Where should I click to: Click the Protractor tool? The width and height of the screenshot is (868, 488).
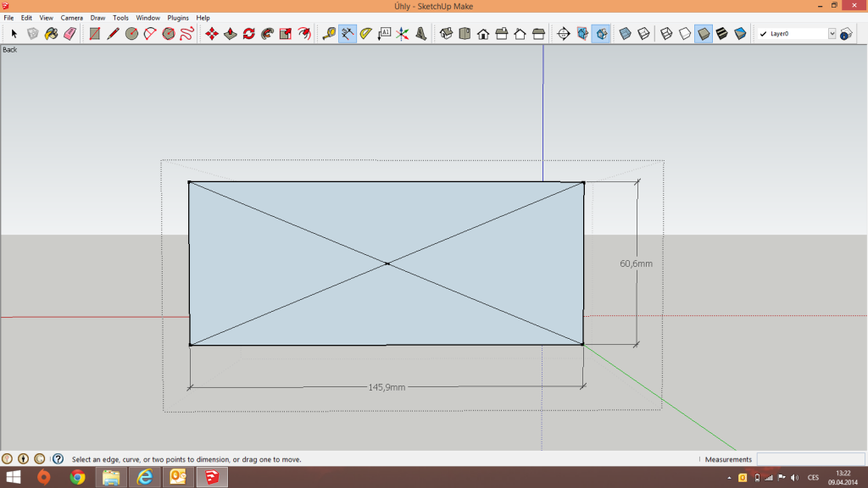[x=365, y=34]
